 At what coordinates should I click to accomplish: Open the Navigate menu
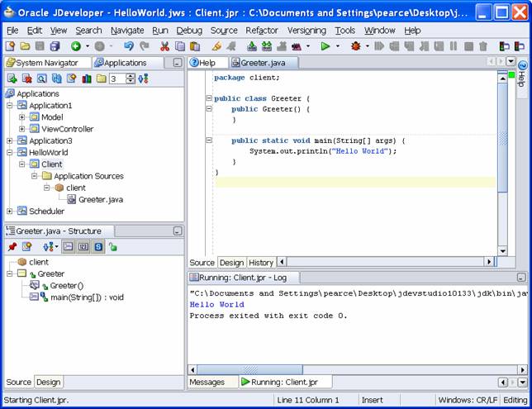pos(127,31)
